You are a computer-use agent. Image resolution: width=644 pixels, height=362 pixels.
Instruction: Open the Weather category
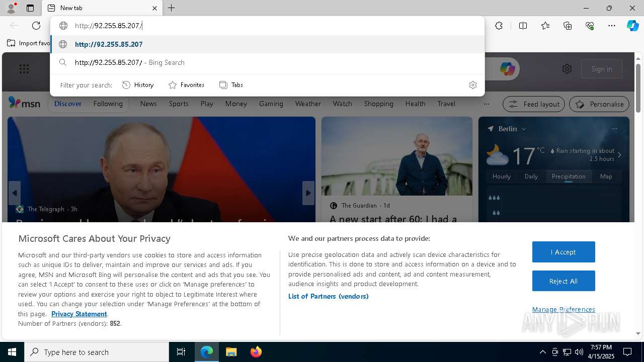coord(308,104)
